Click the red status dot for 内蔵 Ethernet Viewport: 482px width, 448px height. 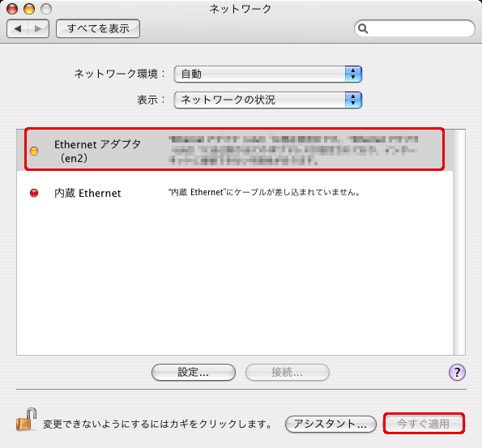[x=34, y=193]
